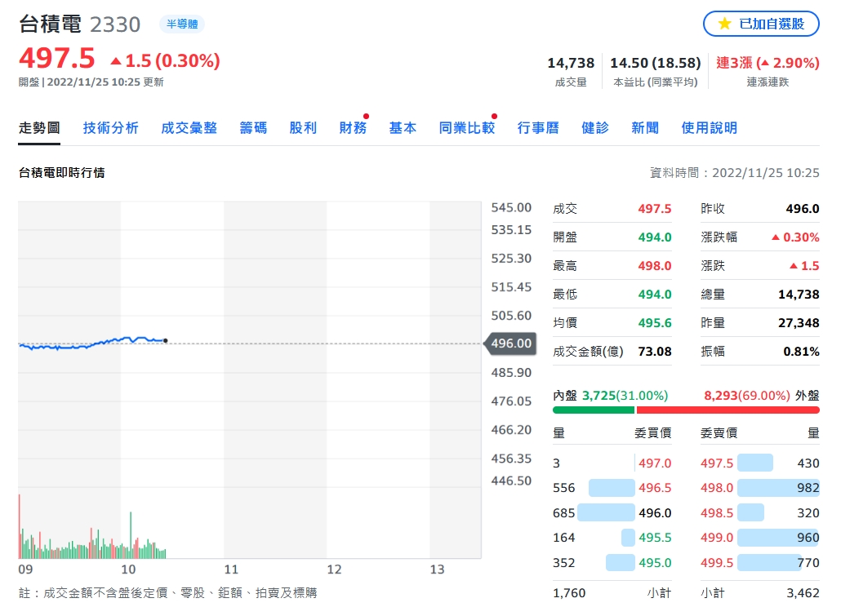Click the 開盤 value 494.0

[x=654, y=237]
